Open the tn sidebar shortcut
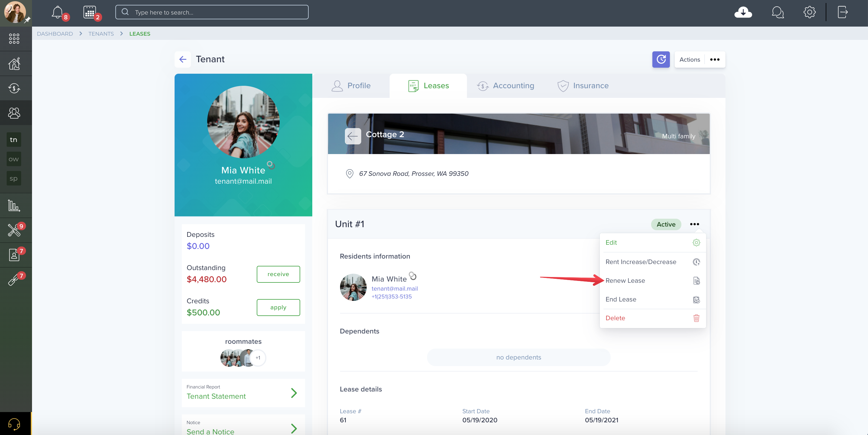Viewport: 868px width, 435px height. coord(14,140)
